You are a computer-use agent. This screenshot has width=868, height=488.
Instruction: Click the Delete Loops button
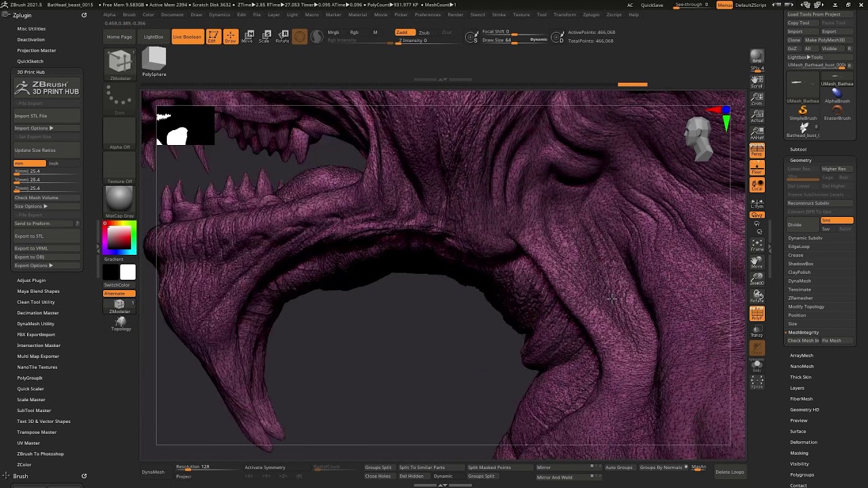pyautogui.click(x=730, y=472)
